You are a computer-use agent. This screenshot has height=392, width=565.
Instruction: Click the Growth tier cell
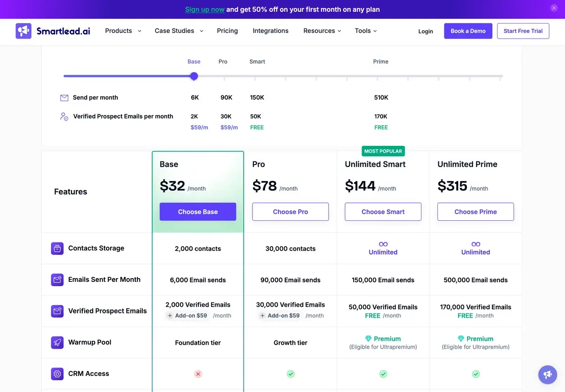291,343
